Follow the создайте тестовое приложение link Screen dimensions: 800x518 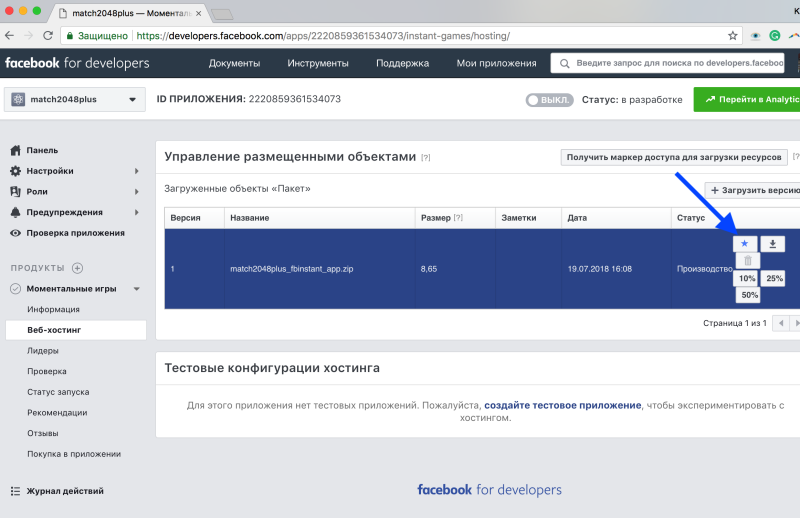point(562,405)
